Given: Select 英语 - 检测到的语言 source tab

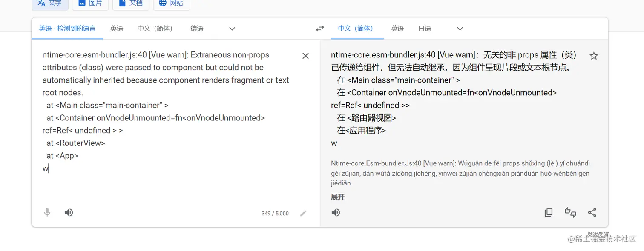Looking at the screenshot, I should (67, 29).
